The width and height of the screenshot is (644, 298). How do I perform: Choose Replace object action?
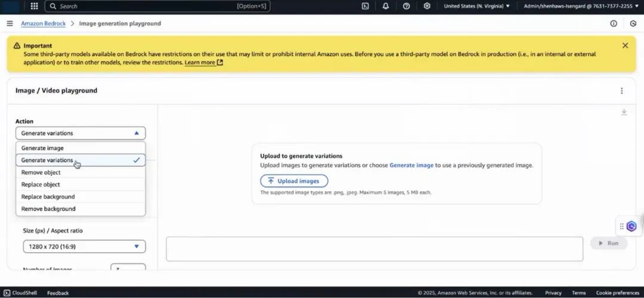pos(80,184)
